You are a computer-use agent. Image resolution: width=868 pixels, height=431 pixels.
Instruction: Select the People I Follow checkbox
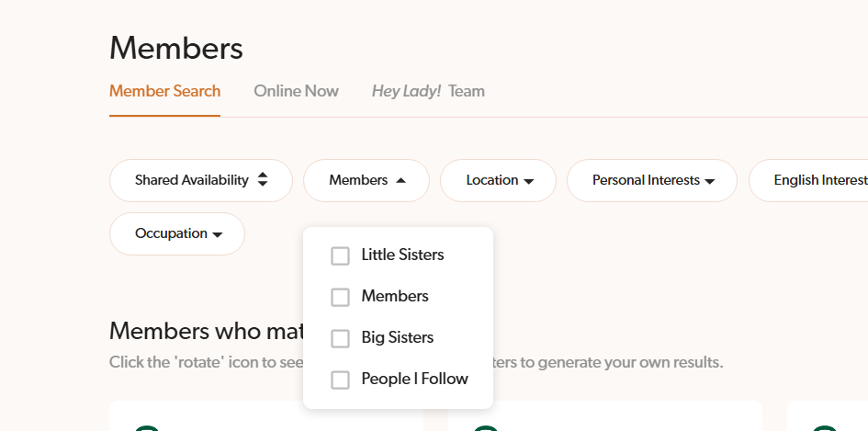(341, 380)
